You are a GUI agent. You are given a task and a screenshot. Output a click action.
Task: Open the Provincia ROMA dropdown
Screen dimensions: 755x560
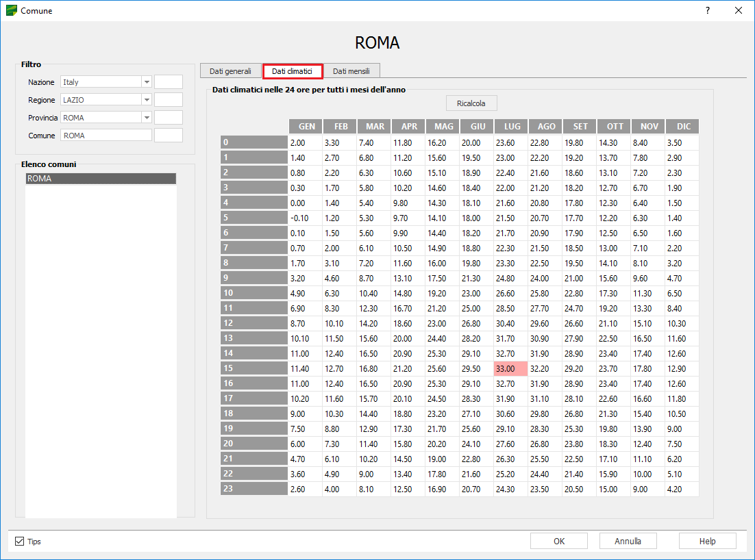(146, 118)
